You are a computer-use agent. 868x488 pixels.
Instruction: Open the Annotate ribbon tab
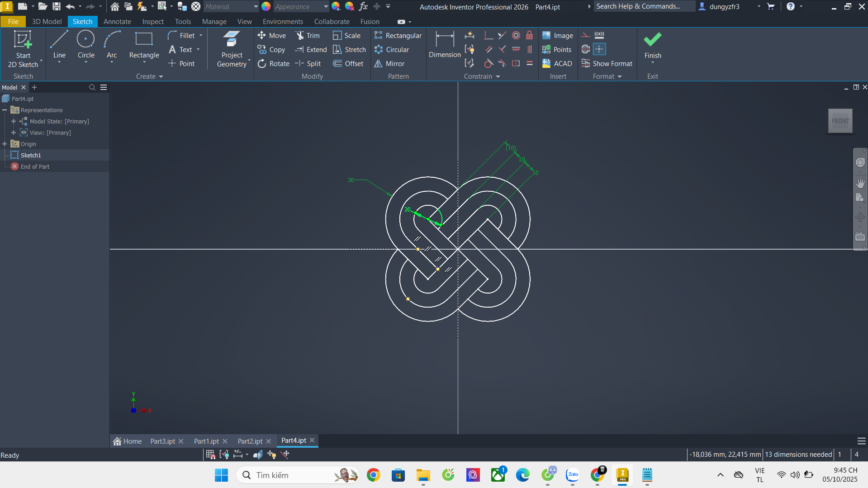click(x=117, y=22)
